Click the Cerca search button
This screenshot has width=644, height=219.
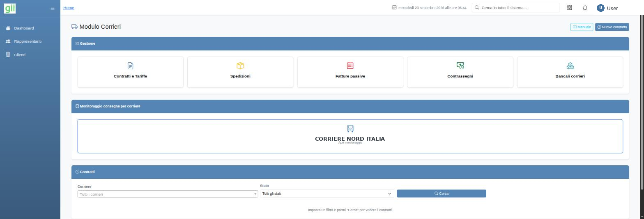[442, 194]
